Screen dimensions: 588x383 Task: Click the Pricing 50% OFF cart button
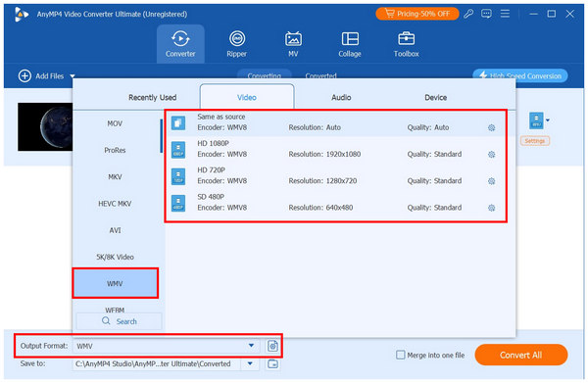coord(417,14)
